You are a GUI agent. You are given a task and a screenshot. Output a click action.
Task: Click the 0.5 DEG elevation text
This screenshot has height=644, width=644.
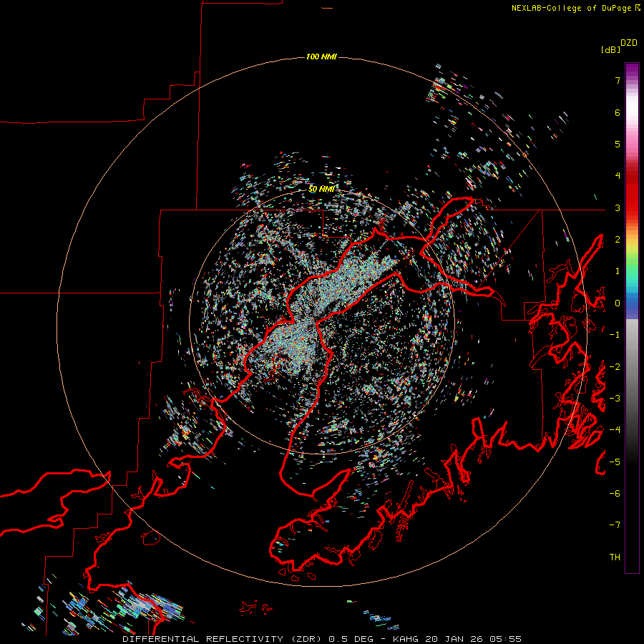pos(351,639)
